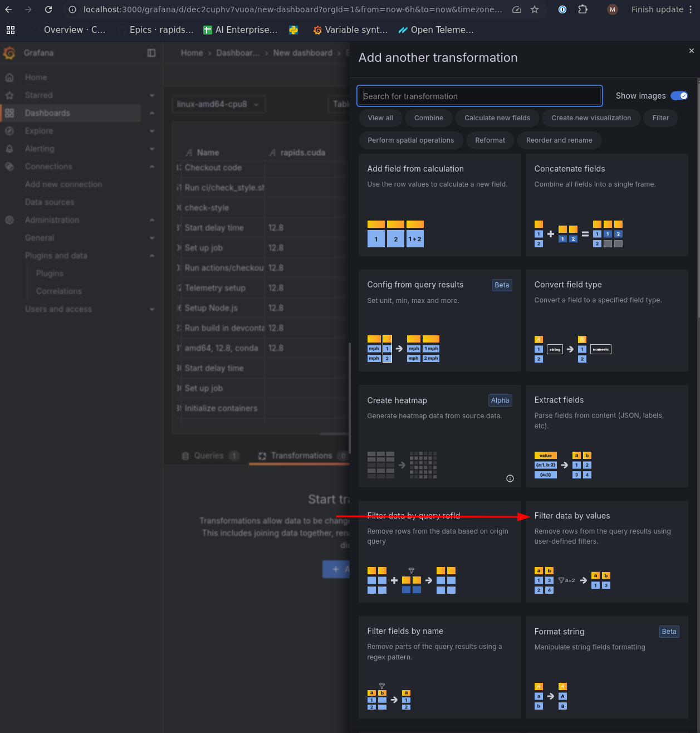Toggle the Show images switch
700x733 pixels.
pos(679,96)
